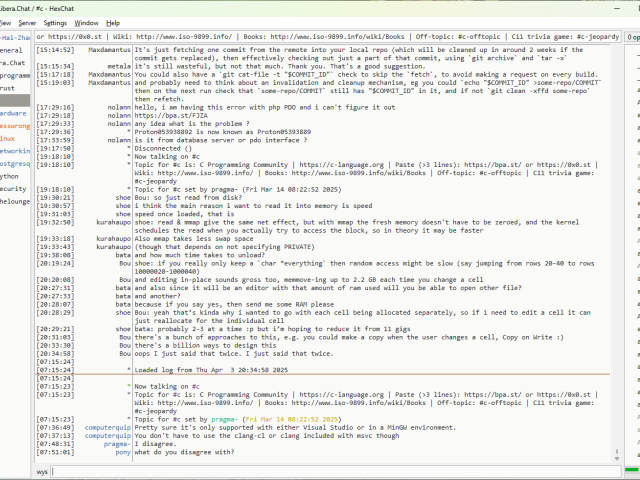Select the networking channel
This screenshot has height=480, width=640.
15,151
